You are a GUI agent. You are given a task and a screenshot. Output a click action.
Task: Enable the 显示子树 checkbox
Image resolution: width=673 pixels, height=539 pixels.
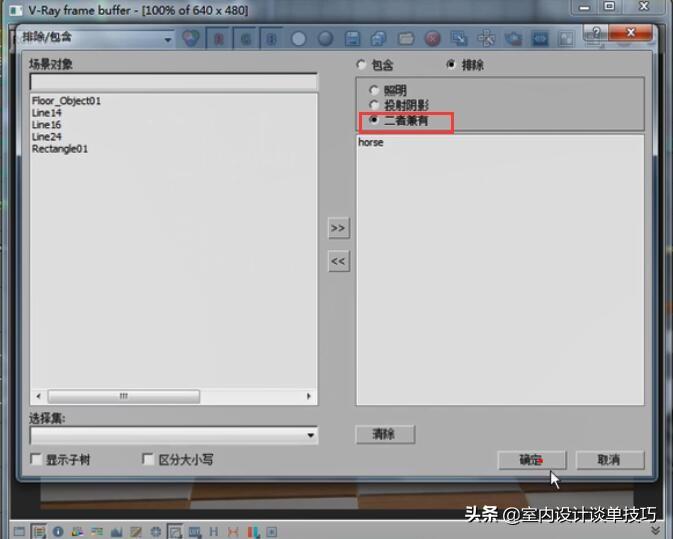tap(36, 459)
